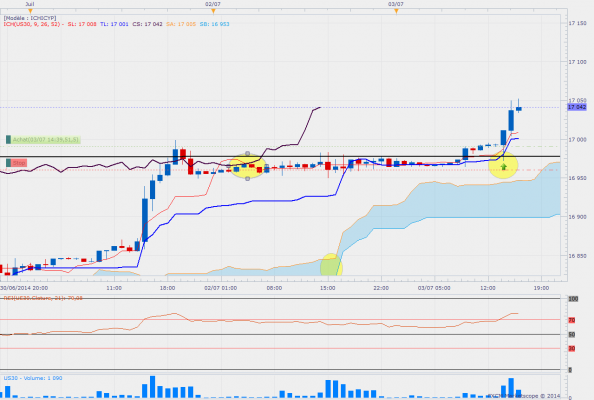Image resolution: width=594 pixels, height=400 pixels.
Task: Click the orange 03/07 date marker triangle
Action: 396,11
